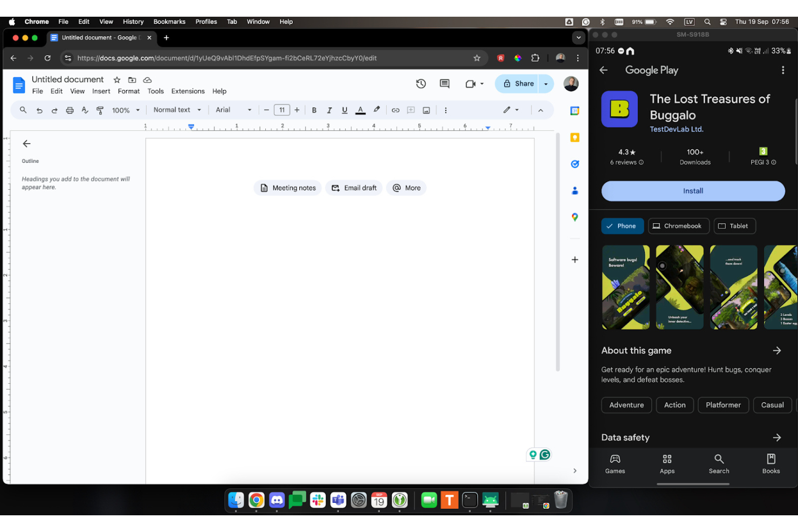Insert the Email draft template chip
This screenshot has width=798, height=532.
[354, 188]
